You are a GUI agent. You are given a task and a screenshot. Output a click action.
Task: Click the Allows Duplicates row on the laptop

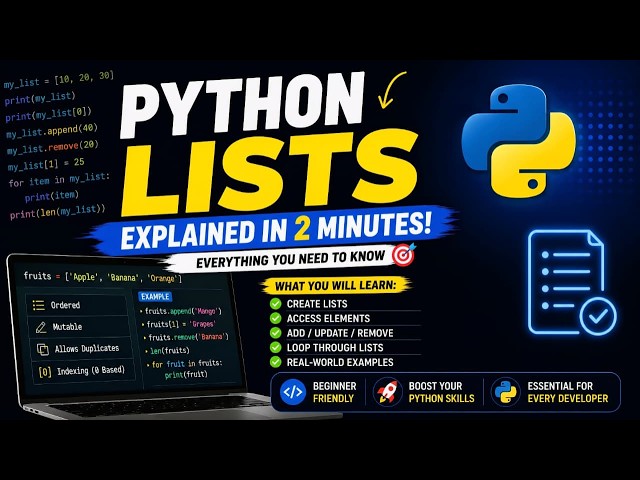81,349
